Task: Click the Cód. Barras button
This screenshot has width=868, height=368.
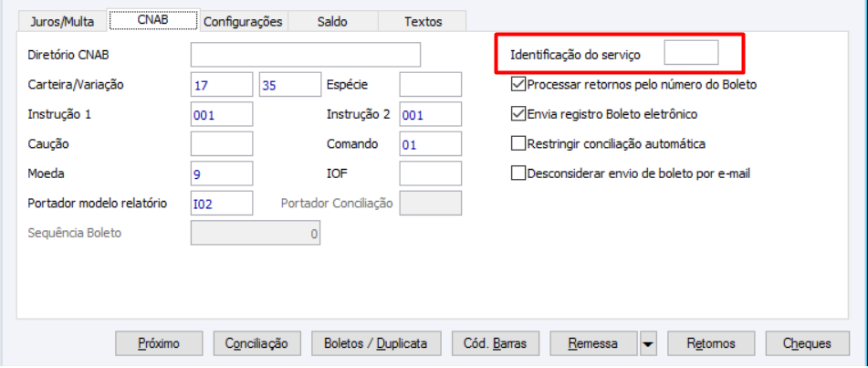Action: [495, 343]
